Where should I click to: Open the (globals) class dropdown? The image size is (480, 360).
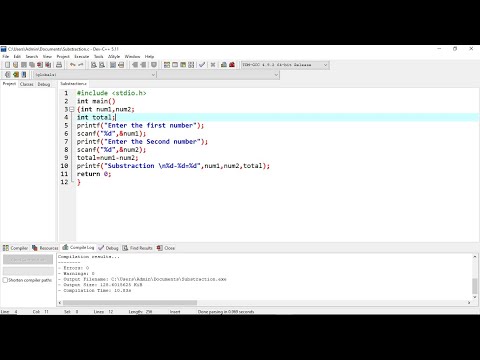click(x=95, y=75)
